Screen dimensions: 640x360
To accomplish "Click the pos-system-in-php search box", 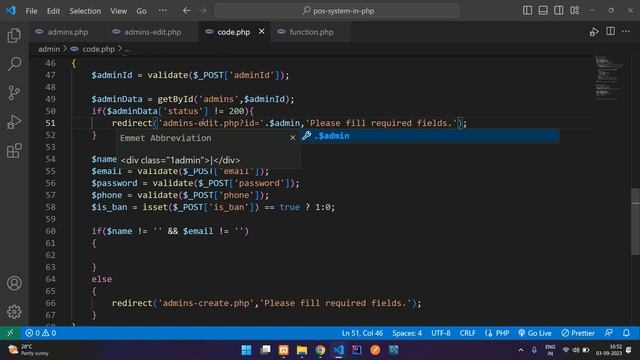I will pyautogui.click(x=337, y=11).
